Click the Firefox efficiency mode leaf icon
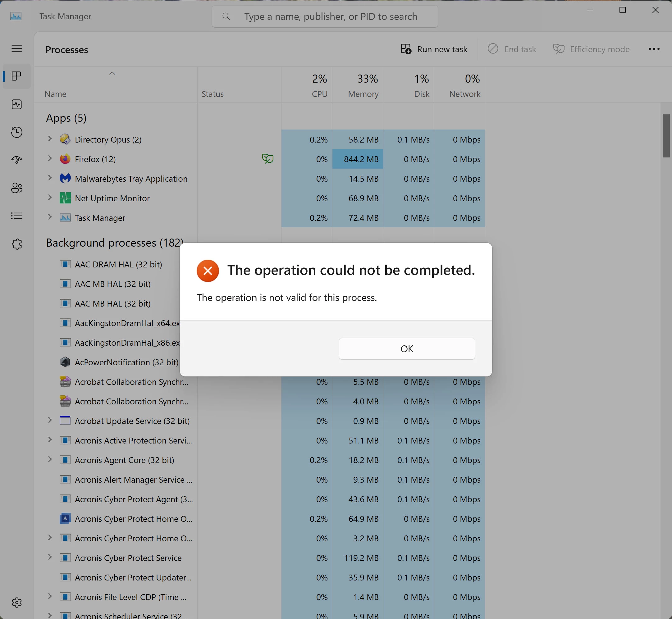The width and height of the screenshot is (672, 619). click(268, 158)
